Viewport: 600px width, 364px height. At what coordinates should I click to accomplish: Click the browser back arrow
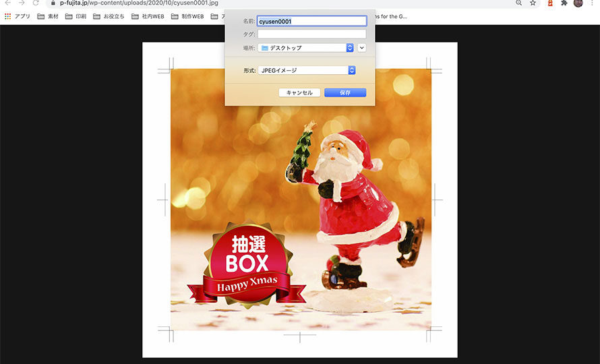pyautogui.click(x=8, y=3)
